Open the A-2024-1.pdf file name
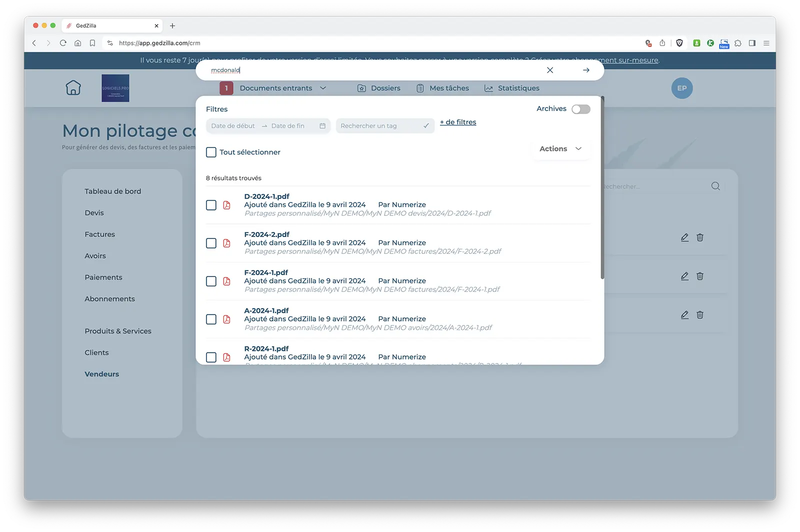 pos(266,310)
